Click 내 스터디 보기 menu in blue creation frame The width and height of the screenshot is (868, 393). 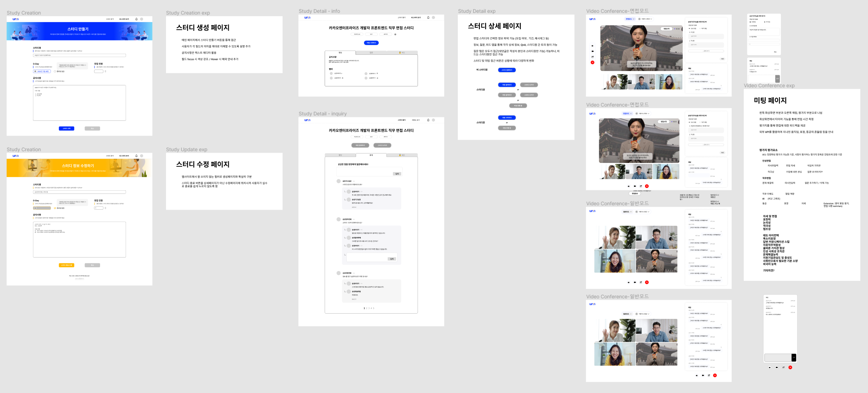124,19
